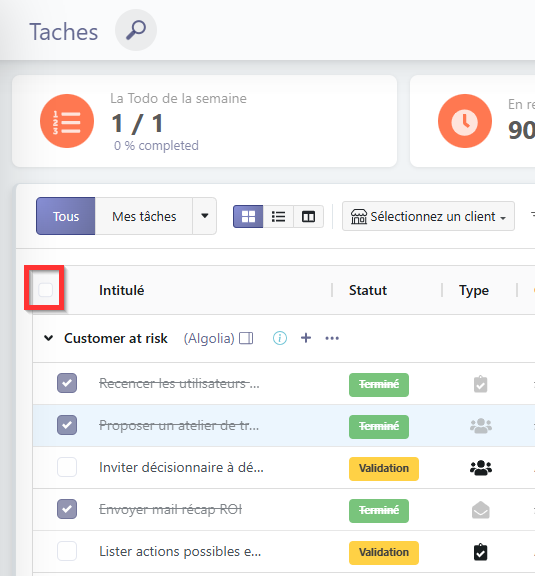Open the search magnifier next to Taches

point(136,30)
